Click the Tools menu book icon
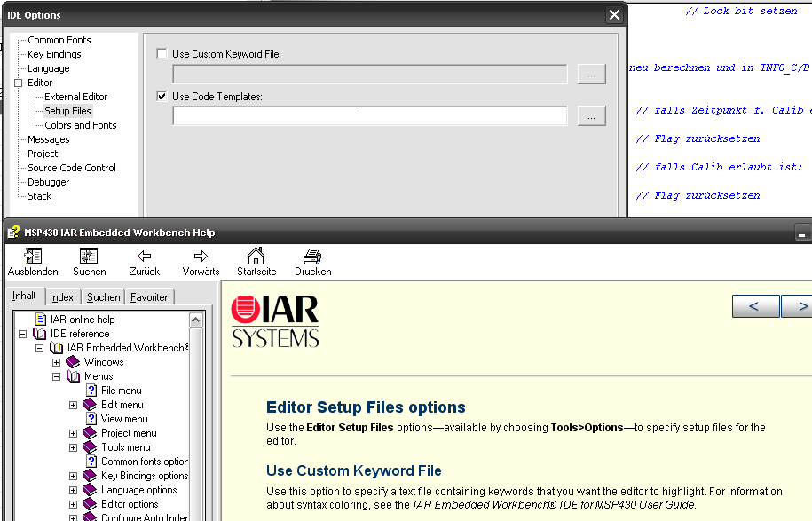This screenshot has height=521, width=812. click(90, 447)
